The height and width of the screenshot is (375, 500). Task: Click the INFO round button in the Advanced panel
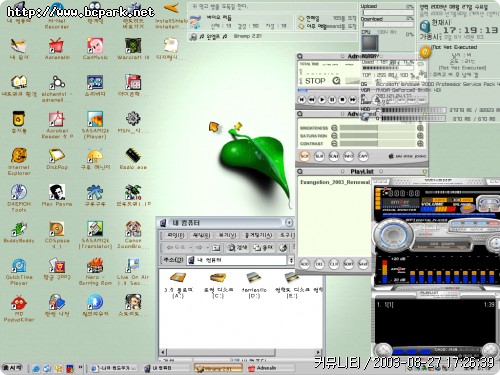349,156
